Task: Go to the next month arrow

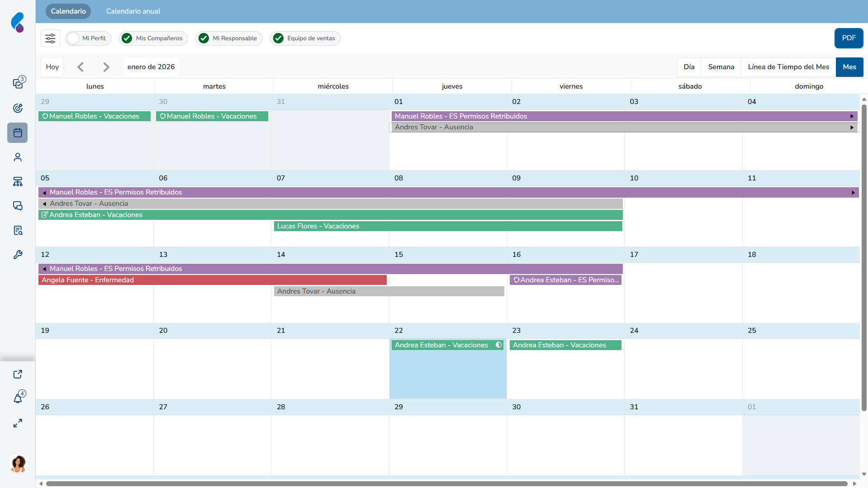Action: pos(106,67)
